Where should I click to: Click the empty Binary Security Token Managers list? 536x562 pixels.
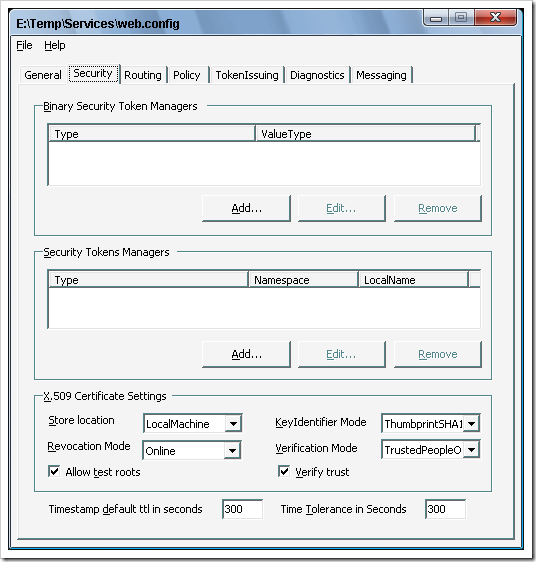coord(265,163)
